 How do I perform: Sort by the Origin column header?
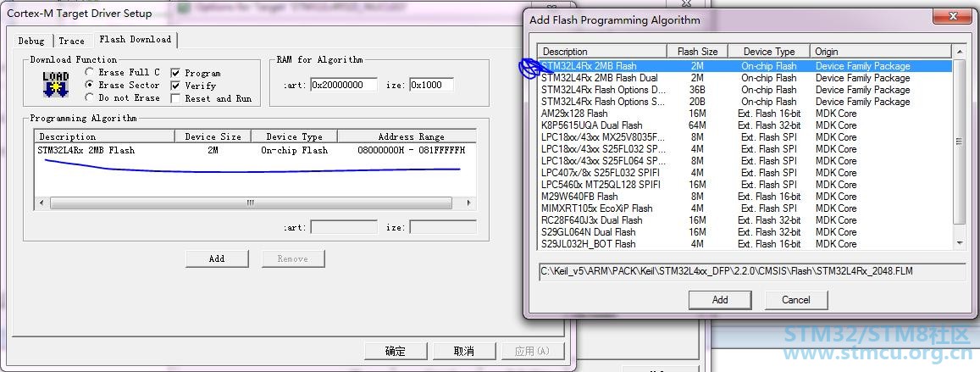point(881,52)
